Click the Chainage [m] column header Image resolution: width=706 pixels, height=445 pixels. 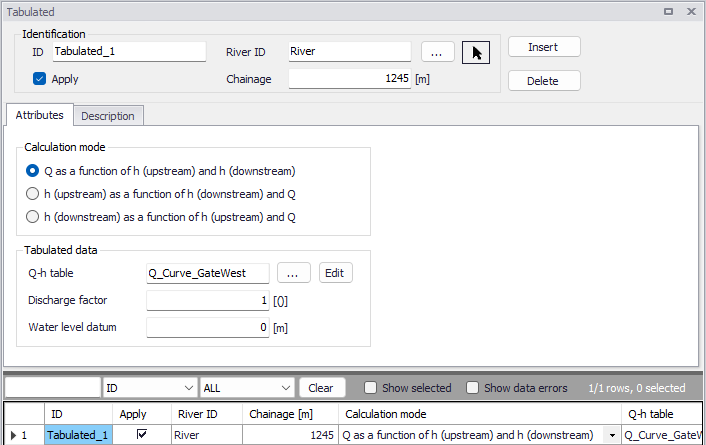[290, 414]
